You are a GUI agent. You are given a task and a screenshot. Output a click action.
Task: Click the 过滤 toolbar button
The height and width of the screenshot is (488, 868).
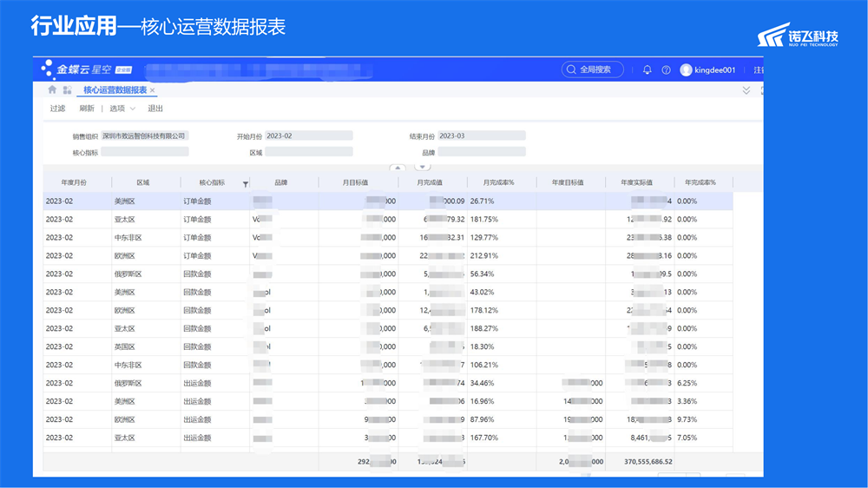pos(57,109)
